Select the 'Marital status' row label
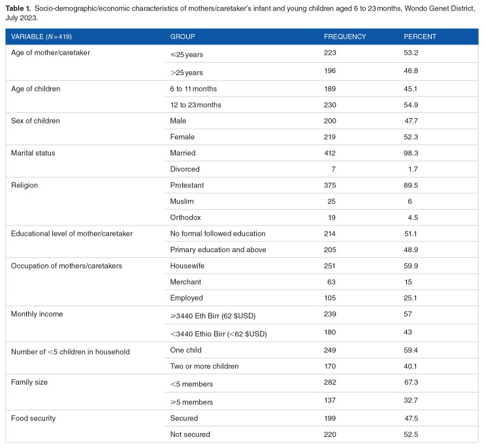The height and width of the screenshot is (448, 484). coord(31,153)
